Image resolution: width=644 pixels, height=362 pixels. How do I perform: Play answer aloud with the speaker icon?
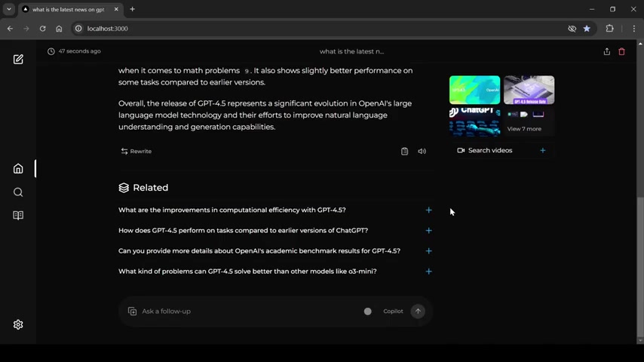[x=422, y=151]
